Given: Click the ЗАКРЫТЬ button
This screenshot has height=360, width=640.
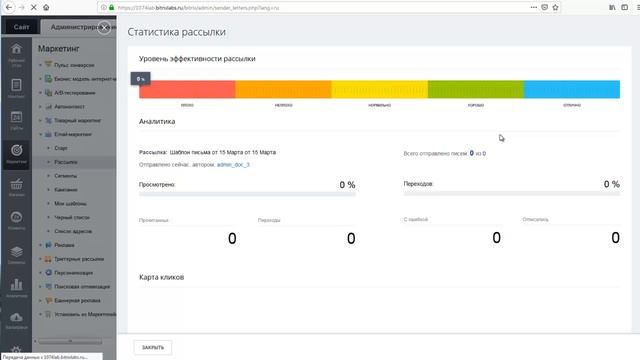Looking at the screenshot, I should [153, 347].
